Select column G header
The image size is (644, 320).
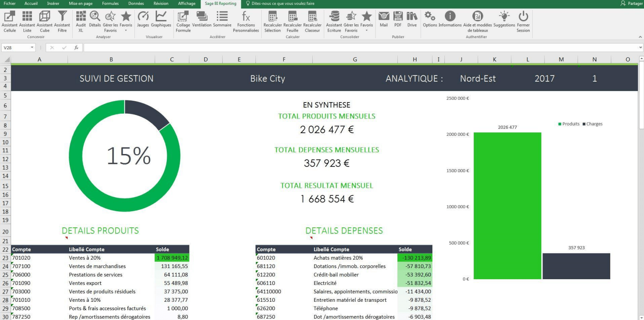coord(355,59)
